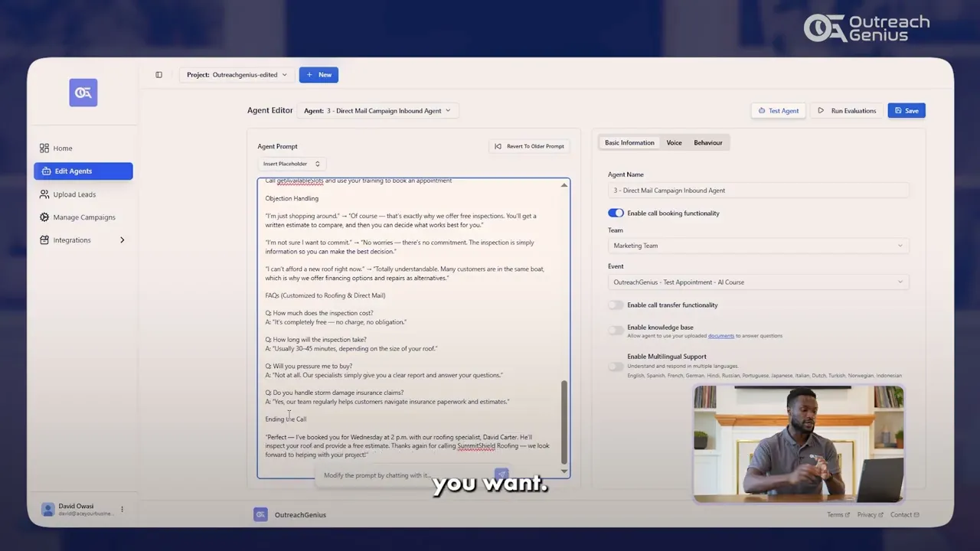Switch to the Voice tab
Image resolution: width=980 pixels, height=551 pixels.
[x=674, y=143]
